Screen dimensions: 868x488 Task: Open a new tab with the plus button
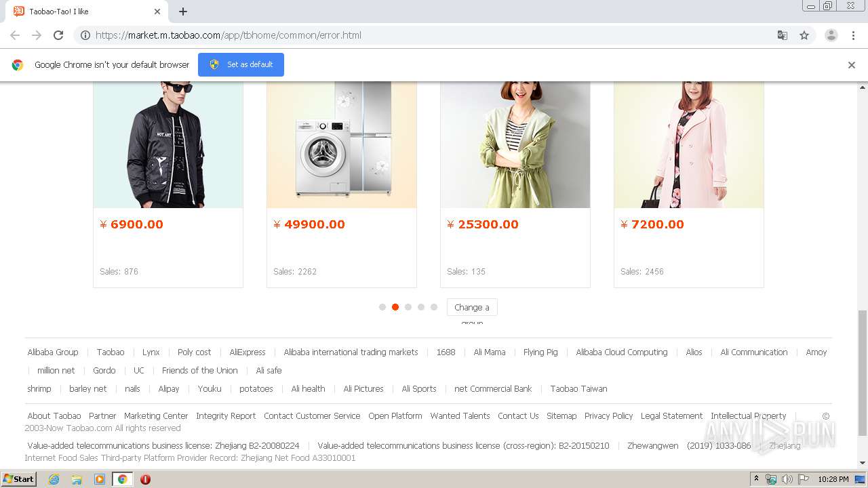click(183, 12)
